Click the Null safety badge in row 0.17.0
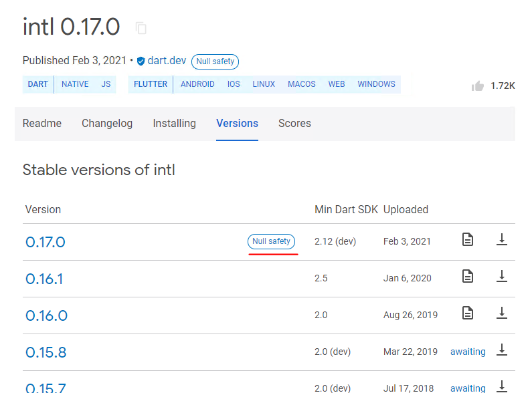Screen dimensions: 532x393 point(271,241)
